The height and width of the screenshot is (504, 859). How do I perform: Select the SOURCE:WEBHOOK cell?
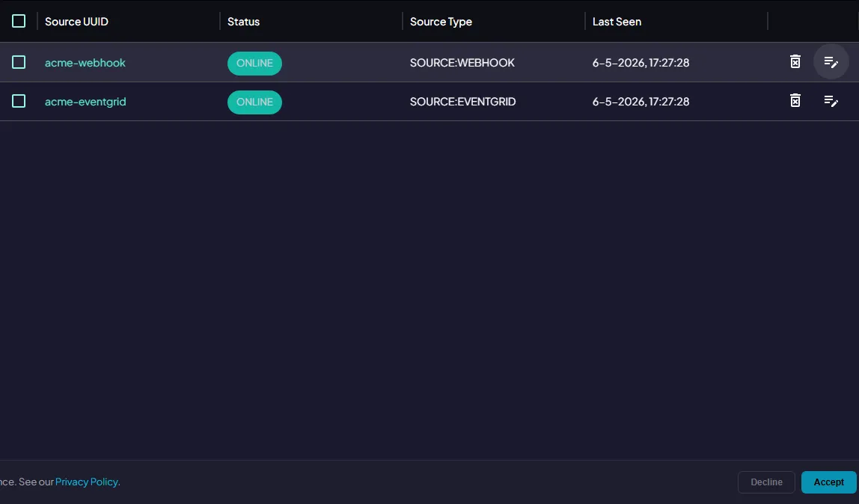click(x=462, y=62)
